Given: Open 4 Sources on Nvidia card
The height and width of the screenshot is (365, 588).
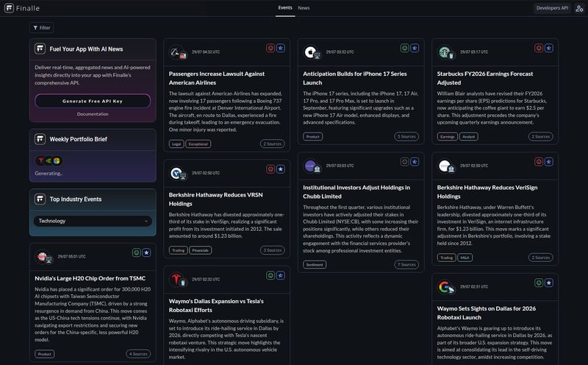Looking at the screenshot, I should pos(138,354).
